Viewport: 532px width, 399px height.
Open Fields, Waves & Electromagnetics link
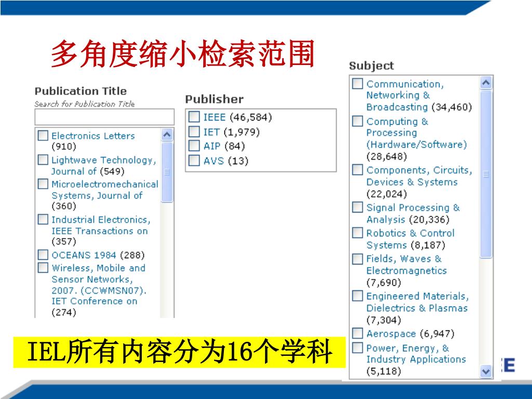pos(406,264)
